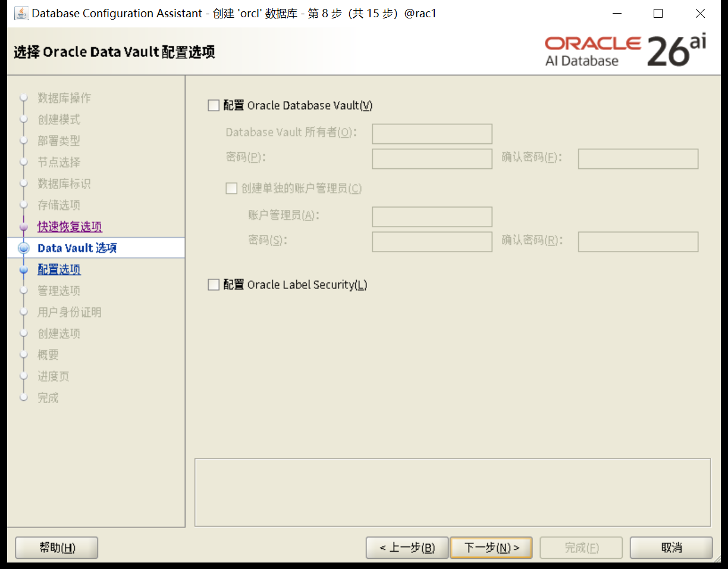The height and width of the screenshot is (569, 728).
Task: Tick 创建单独的账户管理员 checkbox
Action: 231,188
